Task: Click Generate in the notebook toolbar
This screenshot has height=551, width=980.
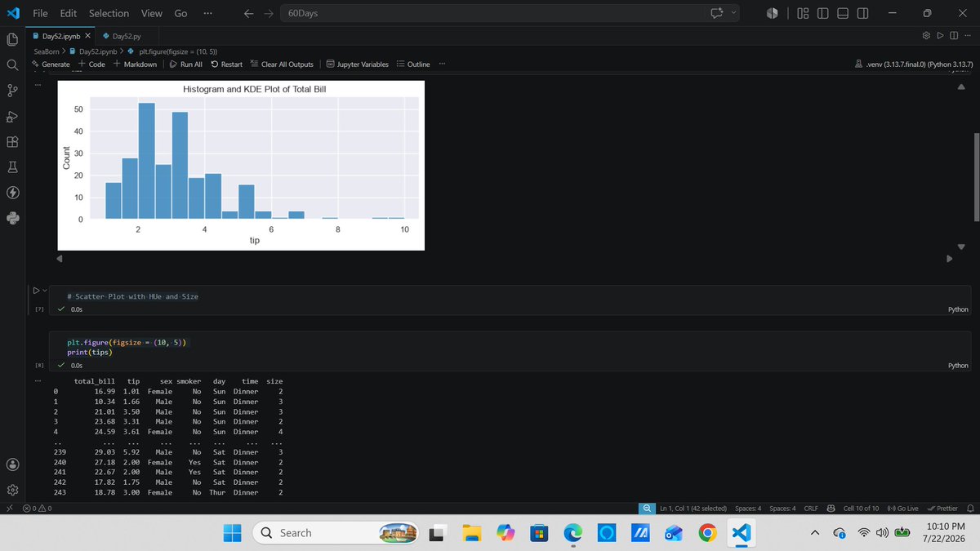Action: click(x=50, y=64)
